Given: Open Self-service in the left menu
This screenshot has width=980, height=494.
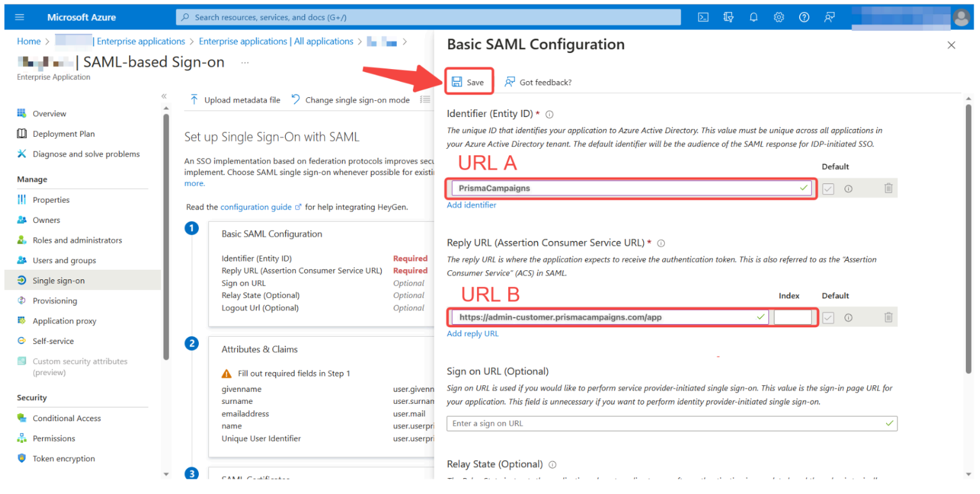Looking at the screenshot, I should coord(53,341).
